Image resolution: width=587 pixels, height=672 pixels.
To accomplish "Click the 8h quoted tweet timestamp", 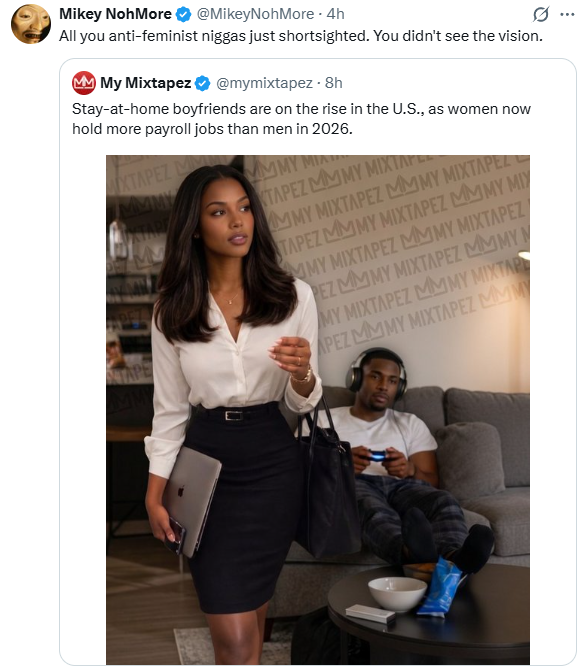I will point(334,83).
